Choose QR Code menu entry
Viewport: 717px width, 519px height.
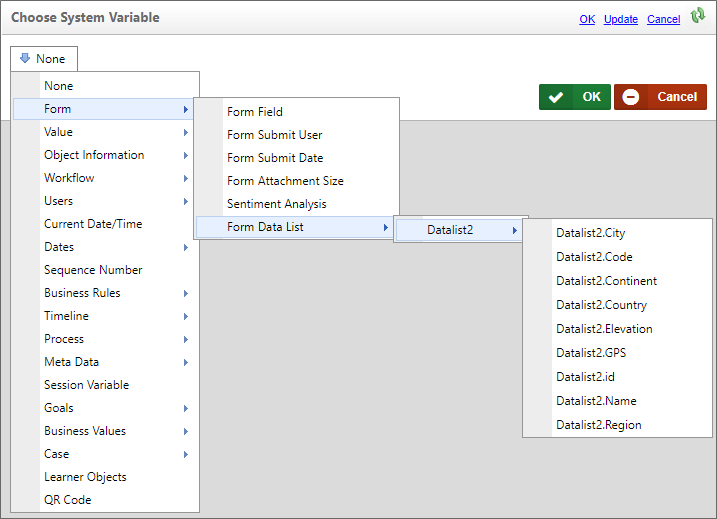pos(67,500)
